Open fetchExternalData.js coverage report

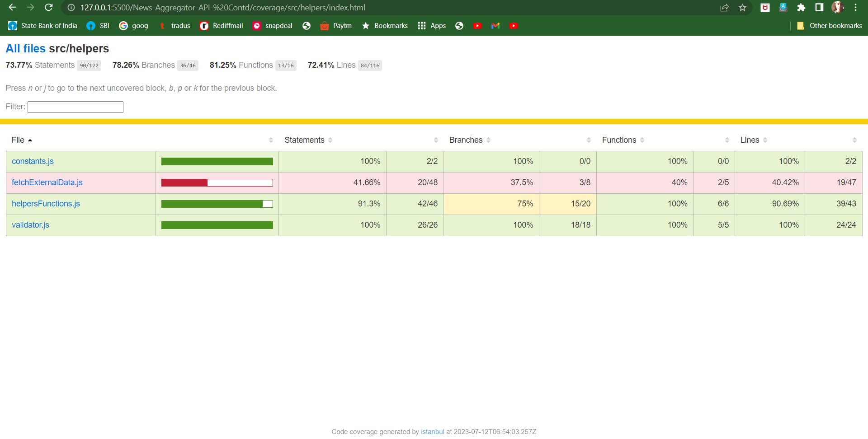click(47, 182)
